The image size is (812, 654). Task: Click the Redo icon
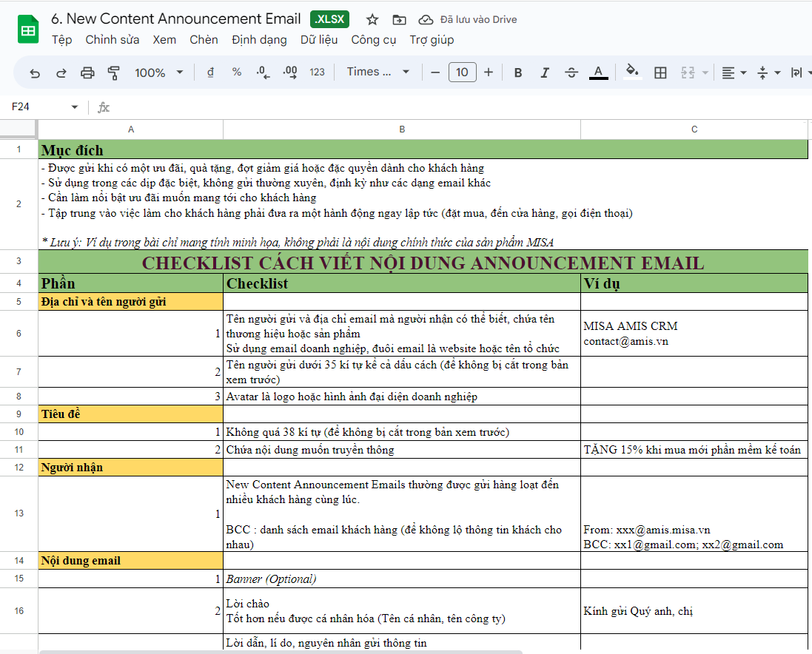61,73
